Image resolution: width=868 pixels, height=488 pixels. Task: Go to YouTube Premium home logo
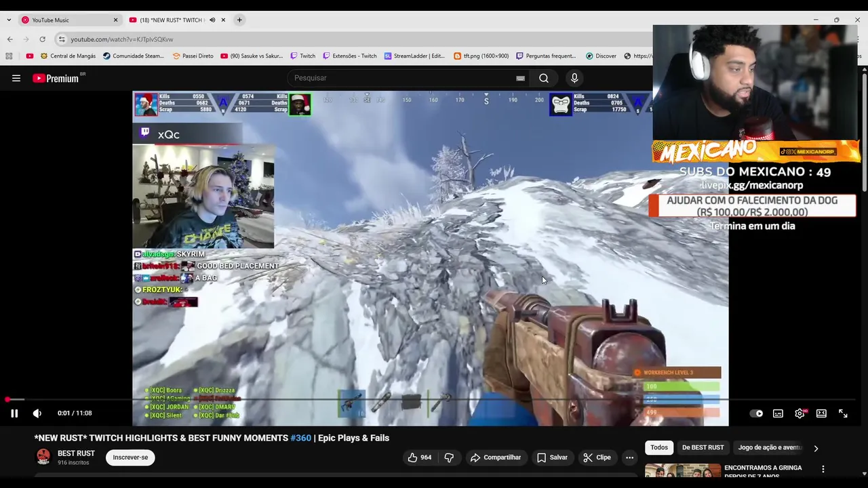point(56,78)
